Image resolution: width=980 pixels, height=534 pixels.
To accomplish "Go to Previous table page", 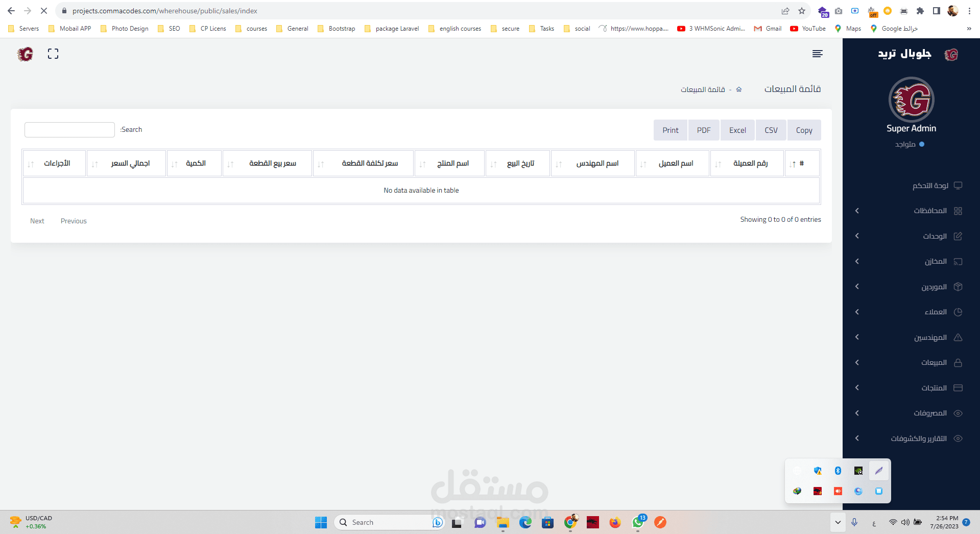I will [x=74, y=221].
